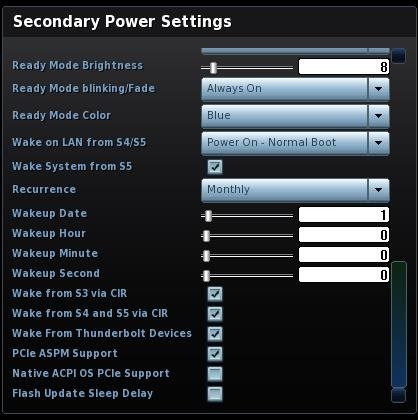Click the Ready Mode Brightness slider handle
The width and height of the screenshot is (418, 420).
(x=213, y=68)
